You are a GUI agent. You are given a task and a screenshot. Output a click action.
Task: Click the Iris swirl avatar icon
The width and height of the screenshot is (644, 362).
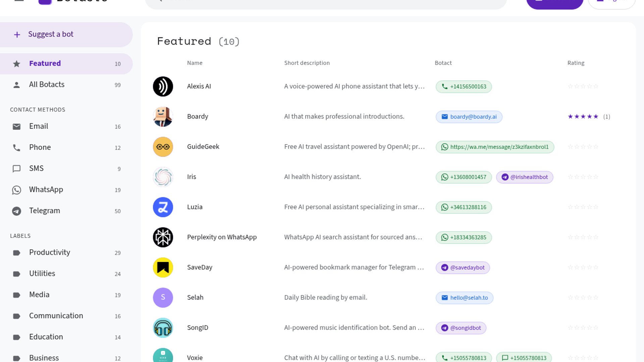(x=163, y=177)
